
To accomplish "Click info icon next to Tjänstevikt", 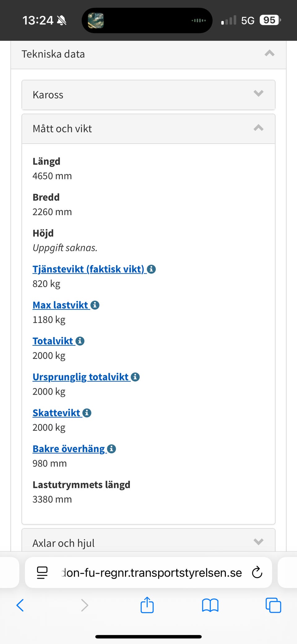I will pyautogui.click(x=151, y=269).
